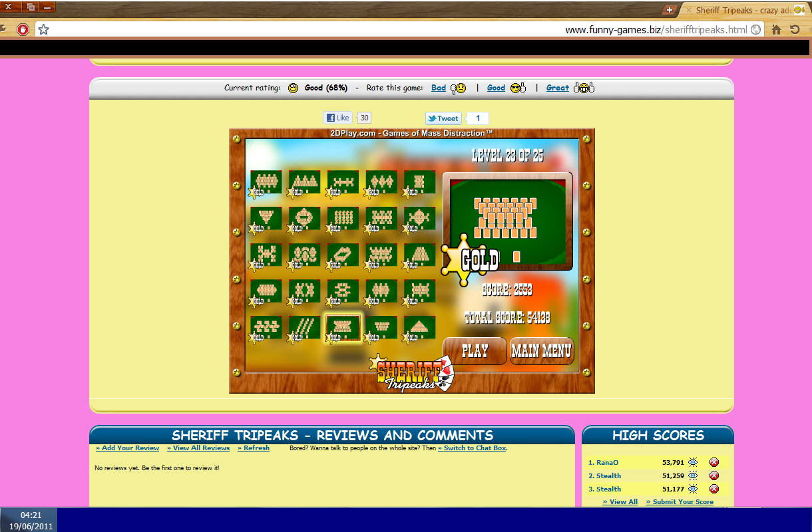Click the PLAY button in the game
812x532 pixels.
(x=475, y=351)
